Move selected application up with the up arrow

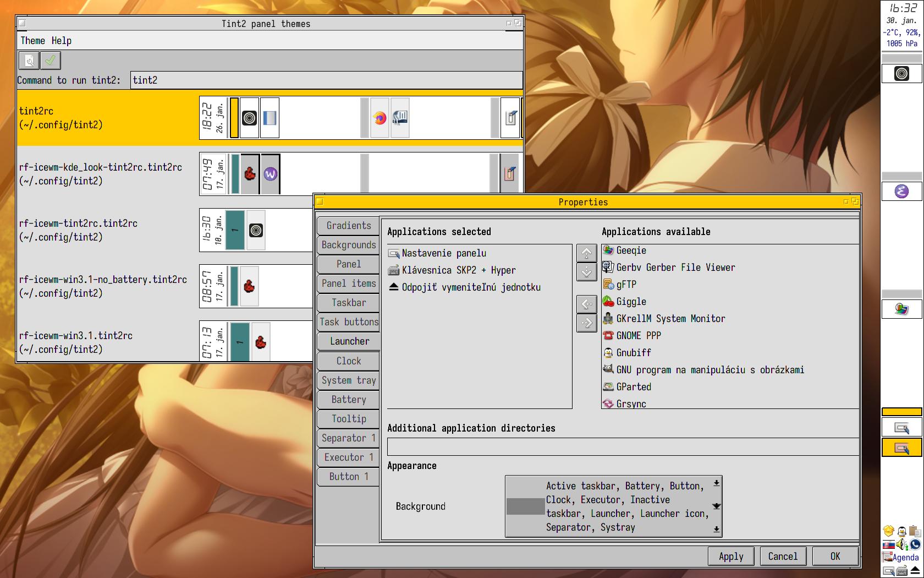click(587, 253)
